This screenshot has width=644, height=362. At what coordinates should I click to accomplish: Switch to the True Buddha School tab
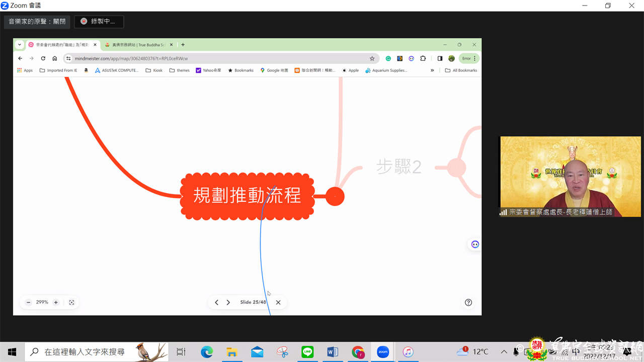click(136, 45)
